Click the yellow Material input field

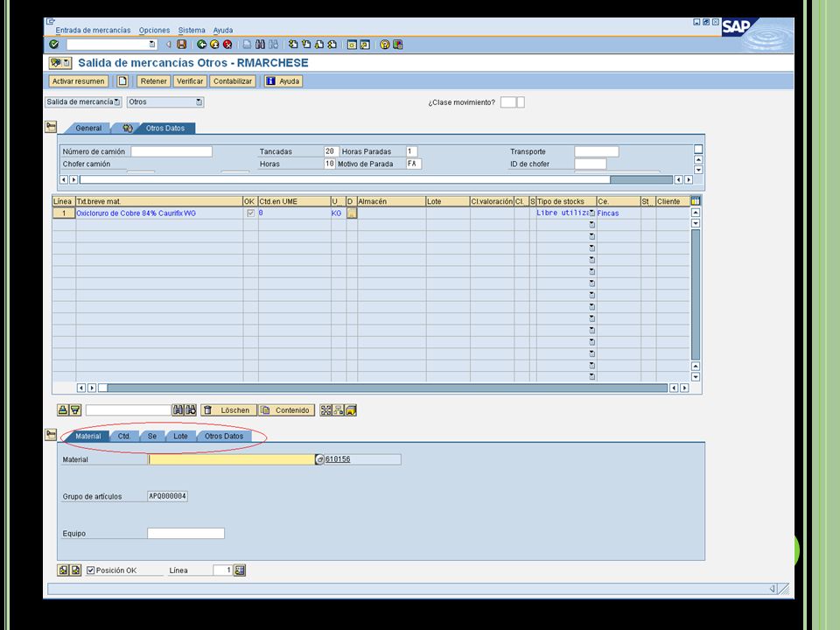(x=231, y=459)
